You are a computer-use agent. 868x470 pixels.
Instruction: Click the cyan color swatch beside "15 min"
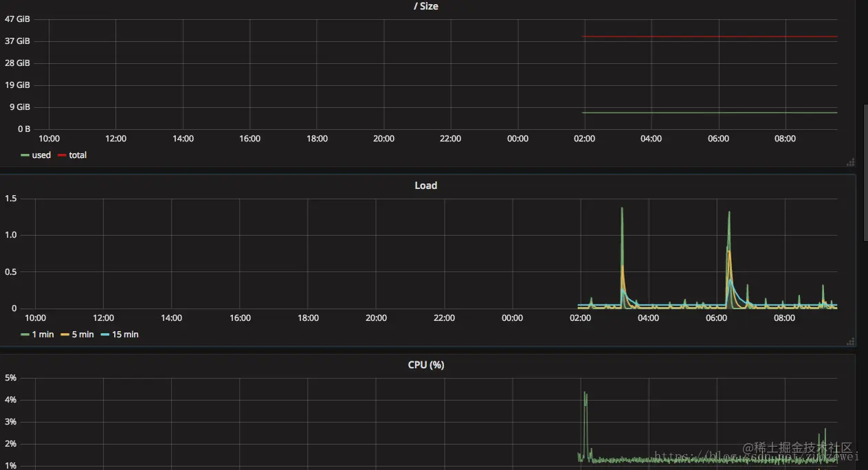[105, 335]
